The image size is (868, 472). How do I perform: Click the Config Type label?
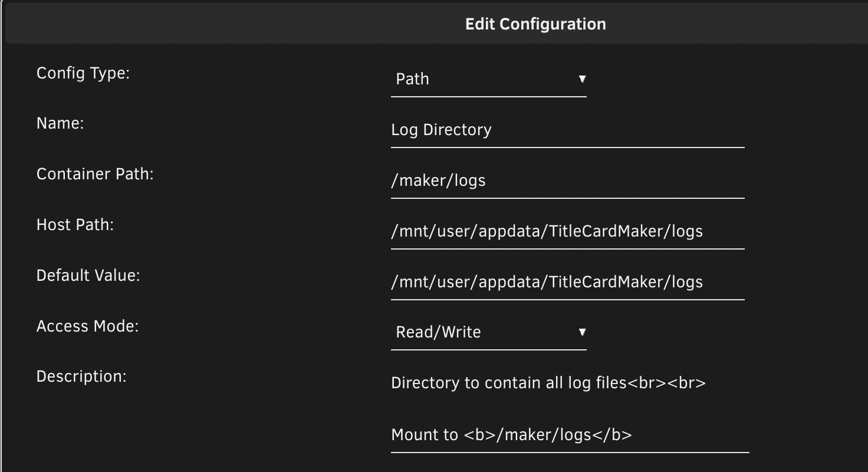tap(84, 73)
